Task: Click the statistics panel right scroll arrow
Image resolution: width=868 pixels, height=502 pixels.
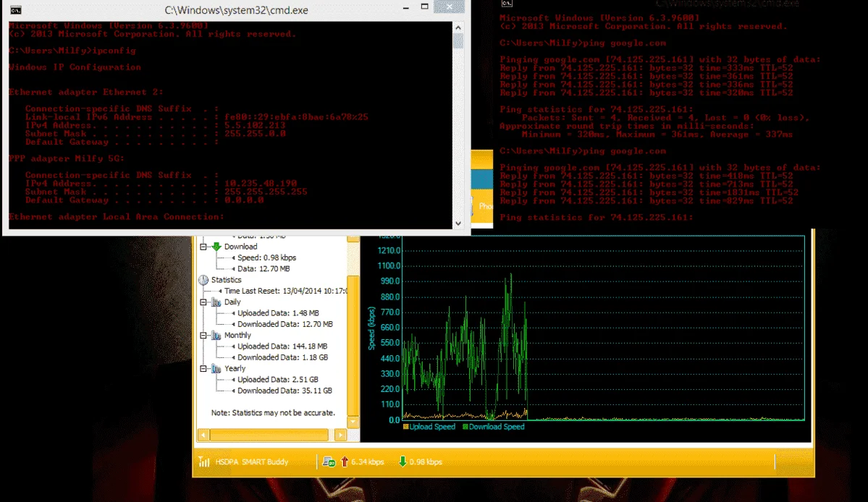Action: [340, 435]
